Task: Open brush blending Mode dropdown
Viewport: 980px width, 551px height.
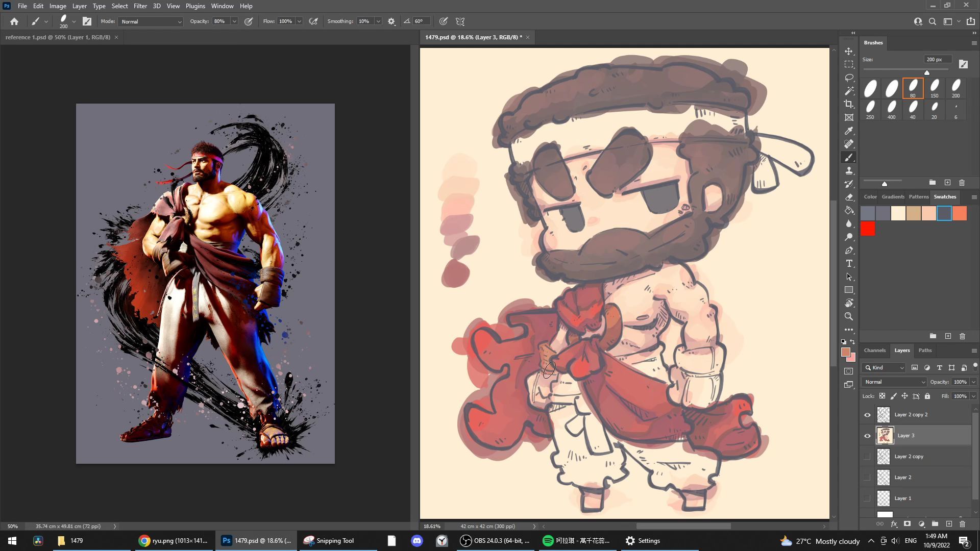Action: (151, 21)
